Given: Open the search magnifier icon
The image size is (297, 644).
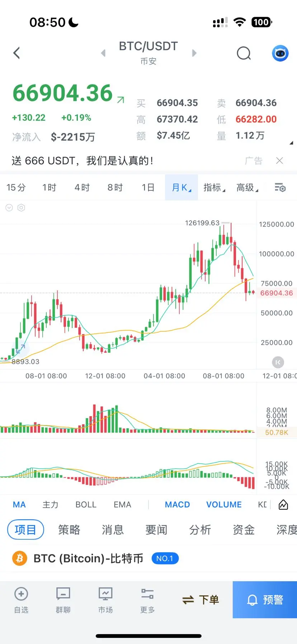Looking at the screenshot, I should pos(244,53).
